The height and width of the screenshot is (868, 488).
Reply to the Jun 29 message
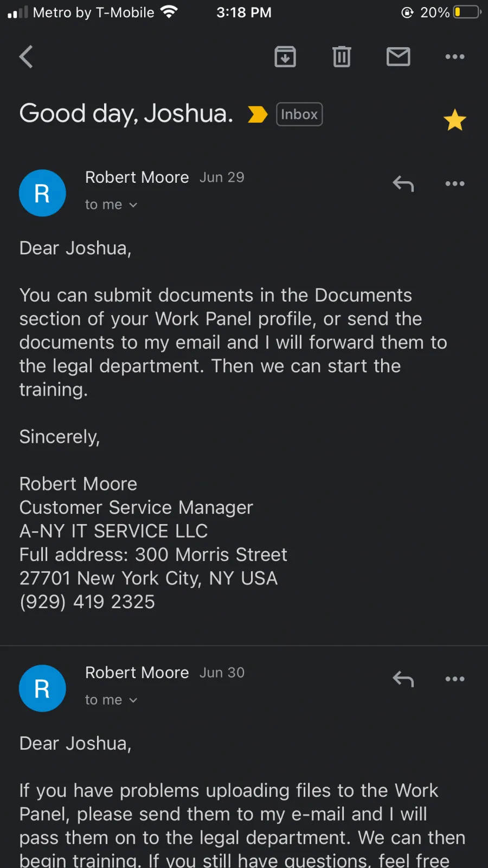[x=403, y=184]
